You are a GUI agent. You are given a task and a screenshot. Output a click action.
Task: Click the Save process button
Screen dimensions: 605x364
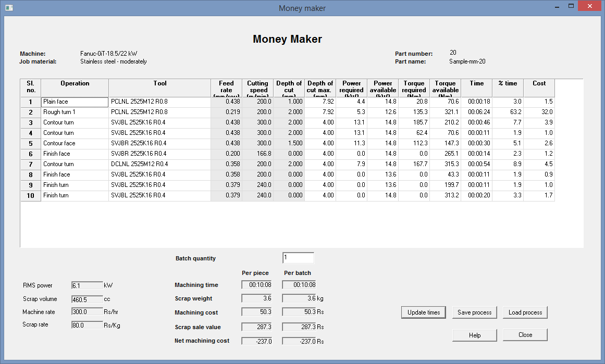point(475,312)
